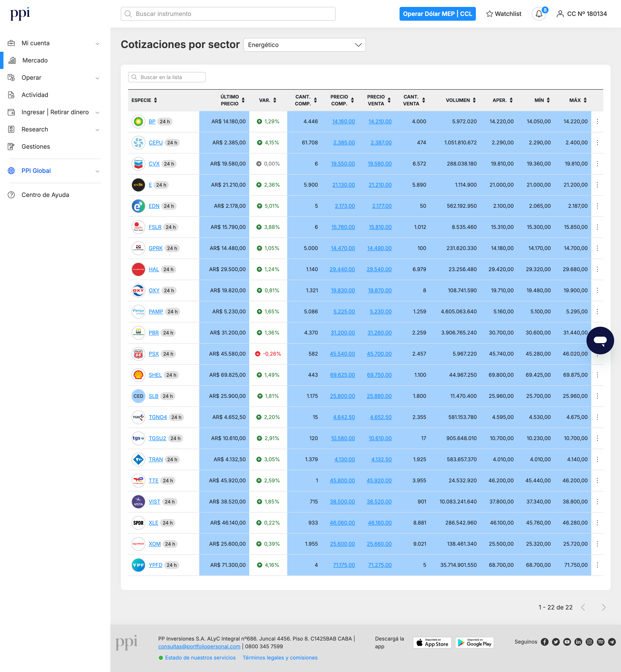Click the App Store download badge
The image size is (621, 672).
[432, 643]
